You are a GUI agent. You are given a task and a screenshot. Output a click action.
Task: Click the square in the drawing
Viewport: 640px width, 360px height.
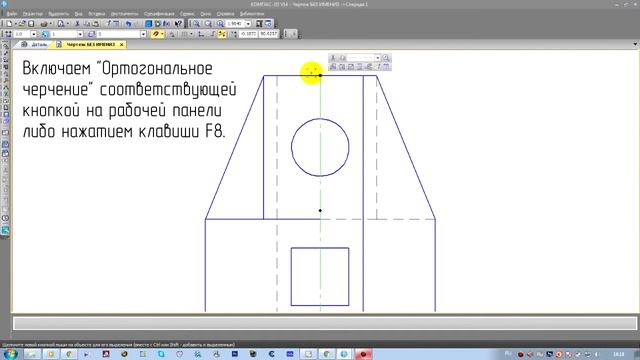[x=320, y=276]
